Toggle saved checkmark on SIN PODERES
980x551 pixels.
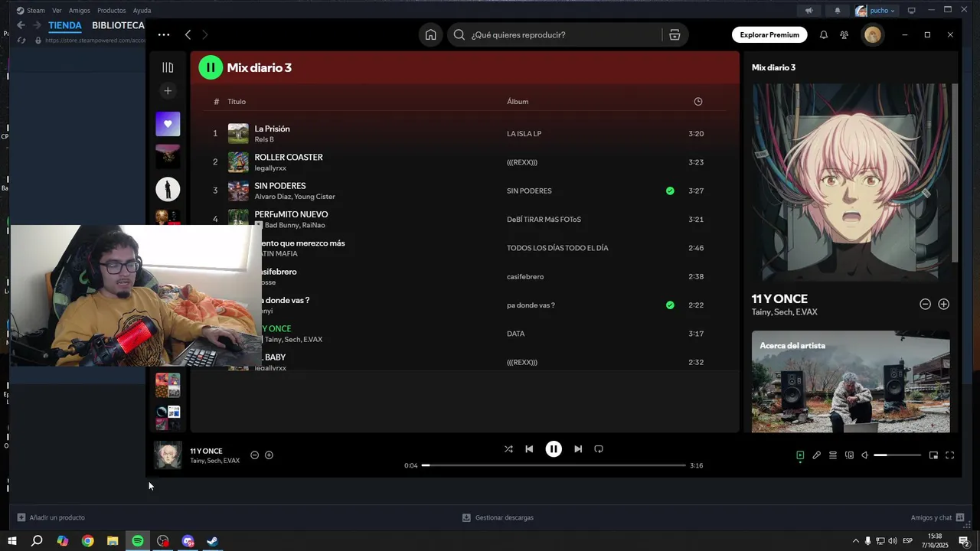pos(670,191)
